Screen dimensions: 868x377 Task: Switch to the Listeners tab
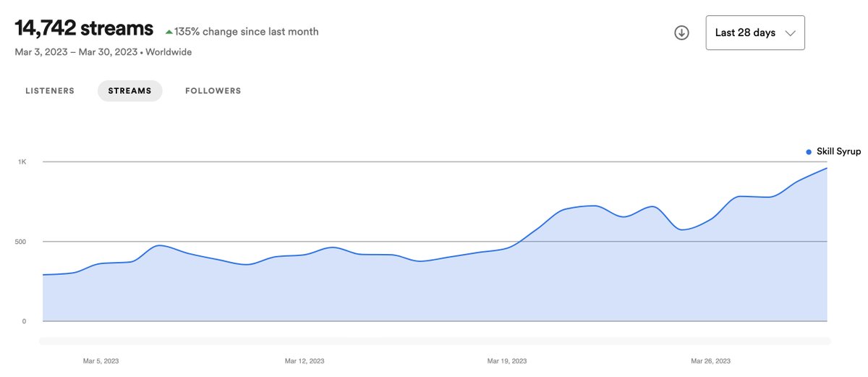(x=50, y=91)
